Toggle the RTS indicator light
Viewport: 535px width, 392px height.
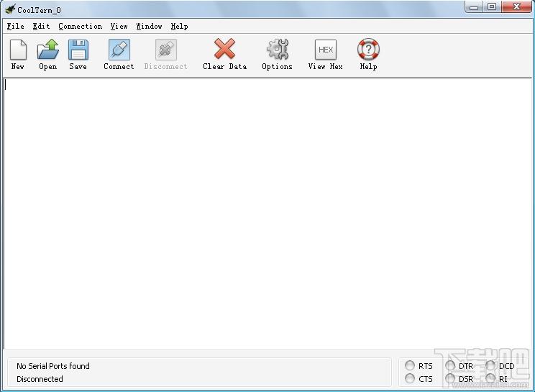click(409, 365)
